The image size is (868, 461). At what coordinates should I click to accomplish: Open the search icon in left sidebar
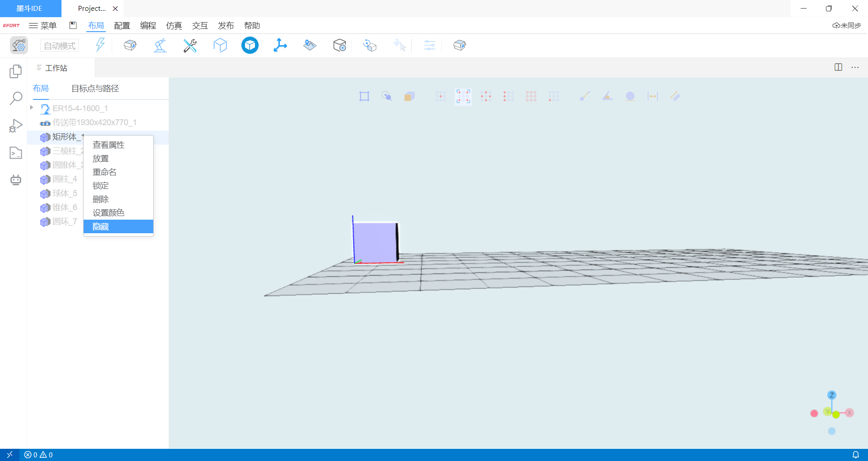(x=16, y=98)
